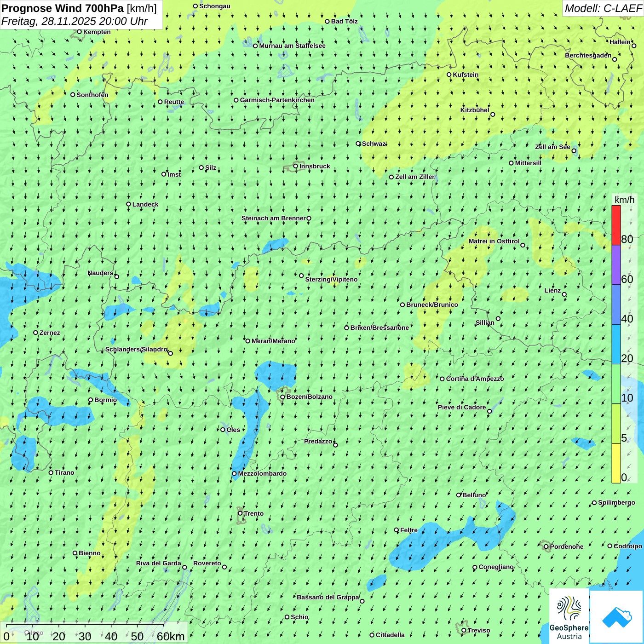
Task: Click the Cles city label
Action: pos(233,430)
